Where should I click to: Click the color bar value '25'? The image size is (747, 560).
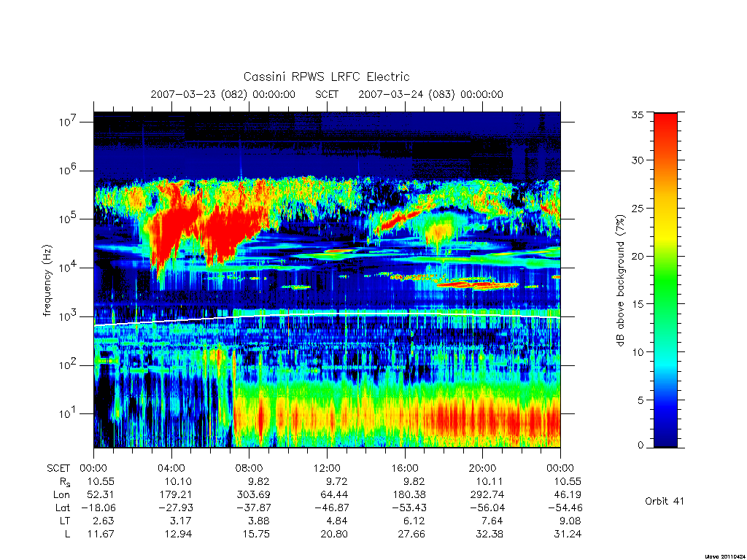pyautogui.click(x=638, y=208)
